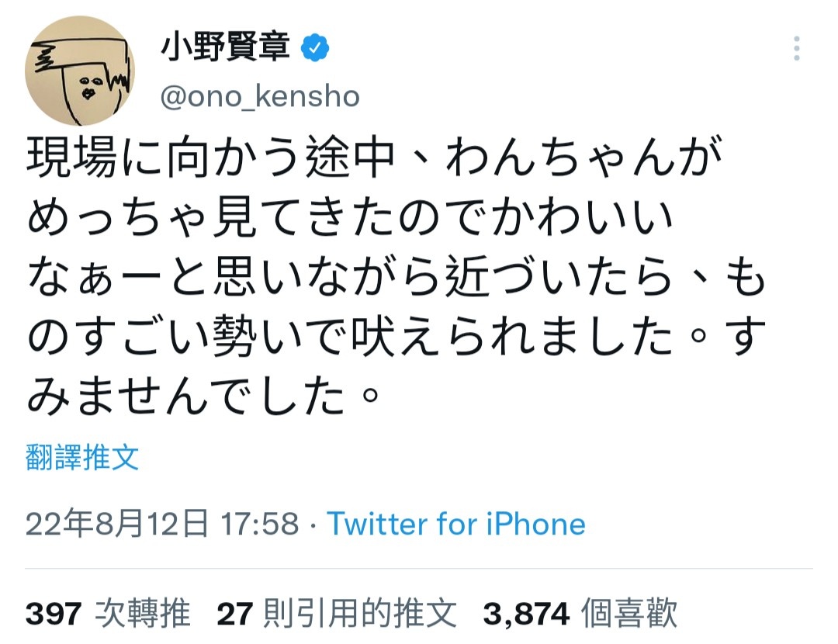Click the tweet's first line 現場に向かう途中
838x644 pixels.
[211, 158]
